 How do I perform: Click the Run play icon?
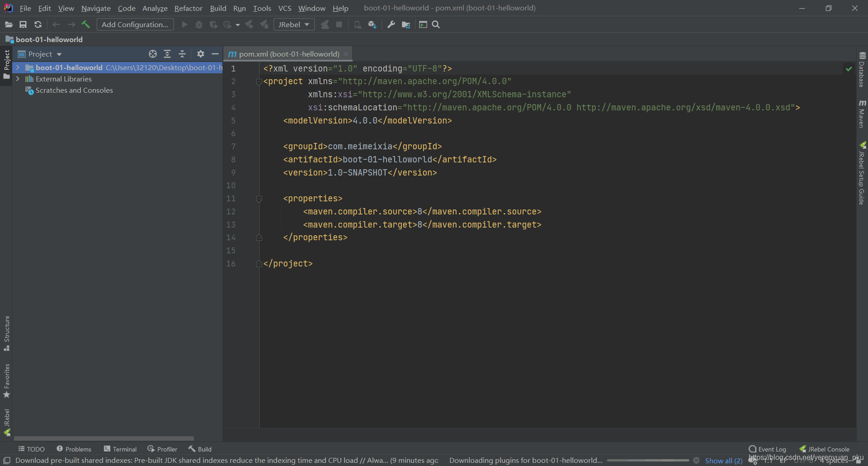coord(184,24)
